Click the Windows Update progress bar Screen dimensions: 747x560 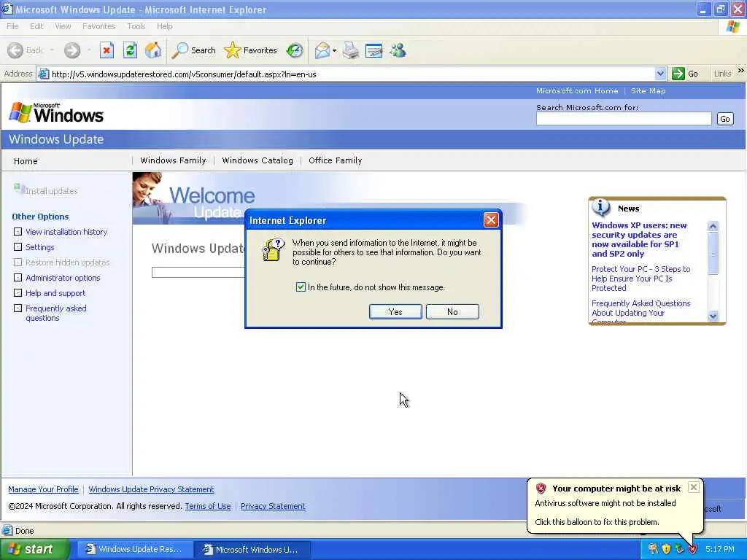click(198, 272)
